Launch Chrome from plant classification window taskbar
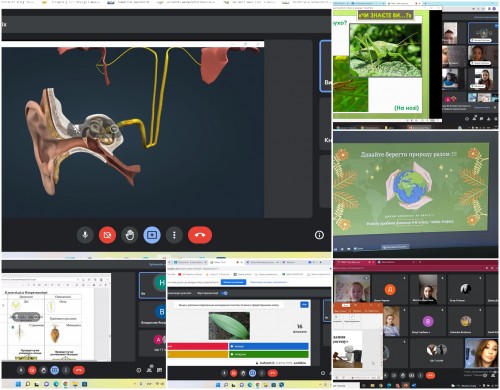This screenshot has height=390, width=500. (x=66, y=384)
